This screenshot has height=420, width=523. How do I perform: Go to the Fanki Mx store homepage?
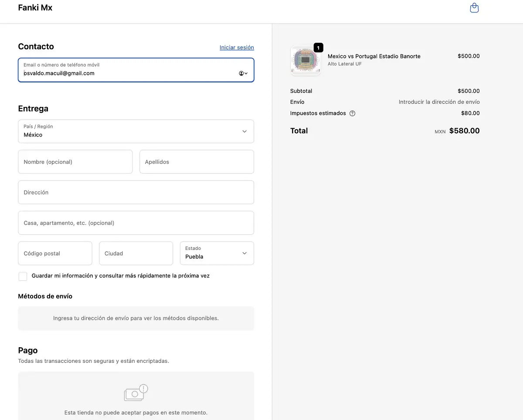(35, 8)
